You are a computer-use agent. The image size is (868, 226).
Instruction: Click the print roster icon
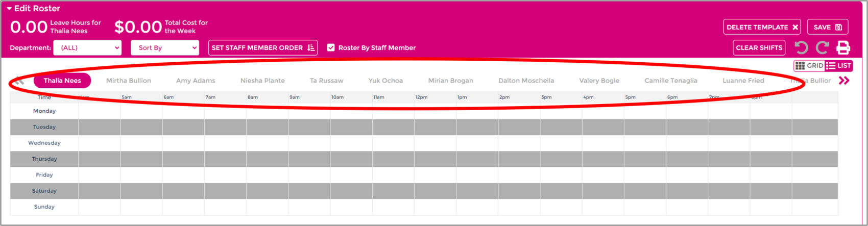(x=843, y=48)
